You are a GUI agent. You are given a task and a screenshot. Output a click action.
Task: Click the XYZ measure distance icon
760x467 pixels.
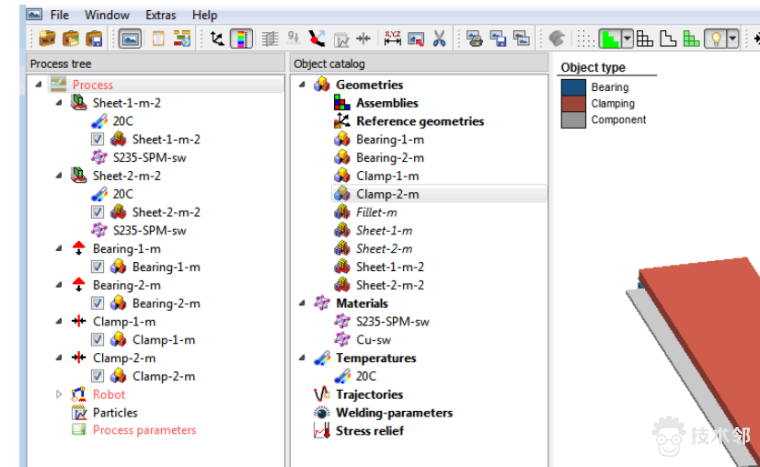(391, 39)
